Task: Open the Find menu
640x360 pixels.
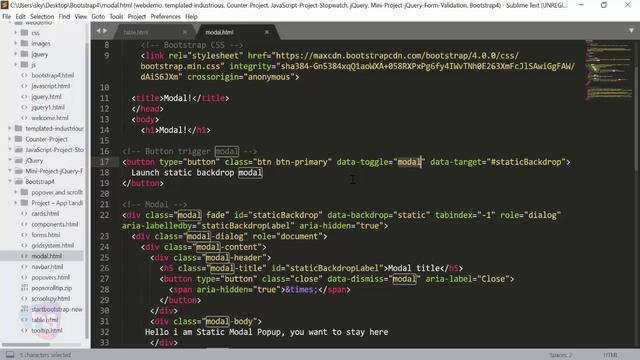Action: [x=64, y=17]
